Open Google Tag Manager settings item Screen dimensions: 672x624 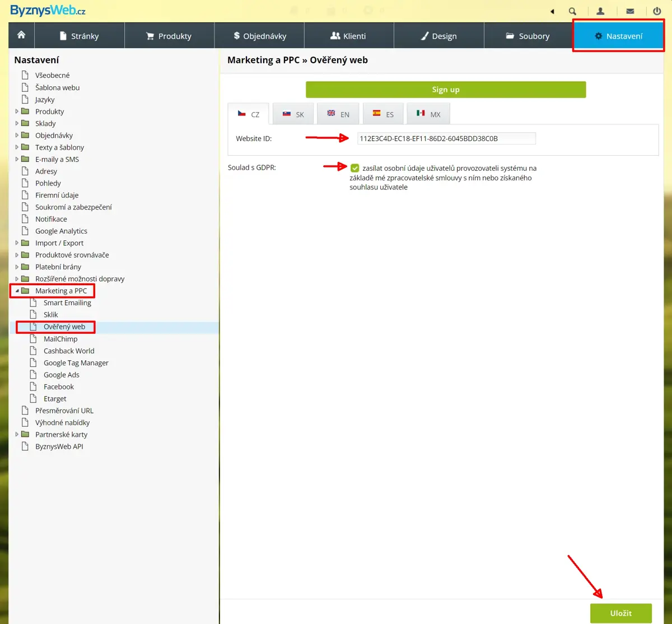[76, 363]
